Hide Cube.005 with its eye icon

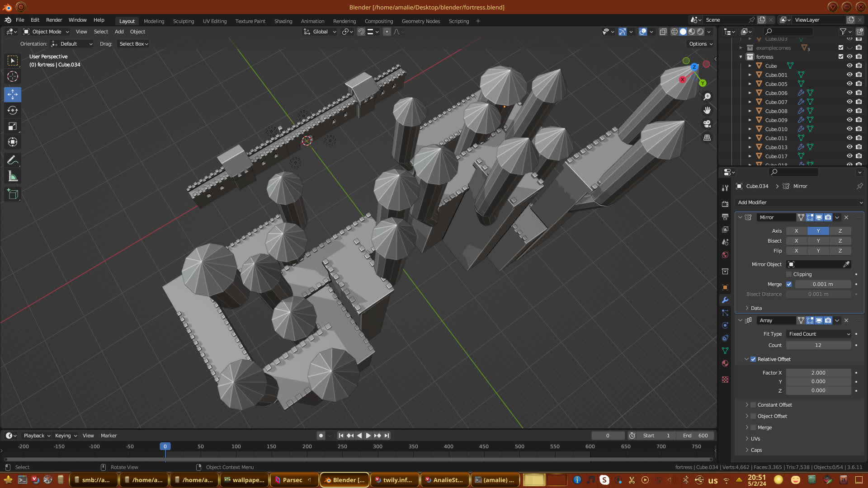click(x=849, y=84)
